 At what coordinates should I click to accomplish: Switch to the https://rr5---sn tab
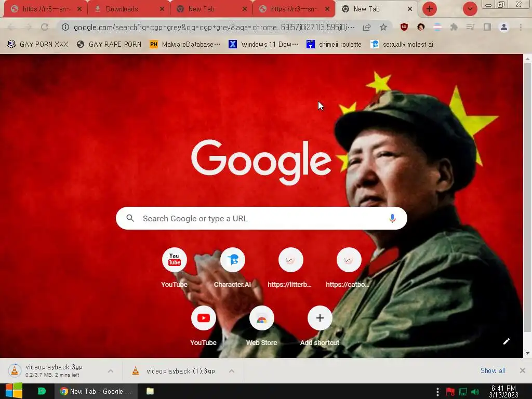click(46, 9)
